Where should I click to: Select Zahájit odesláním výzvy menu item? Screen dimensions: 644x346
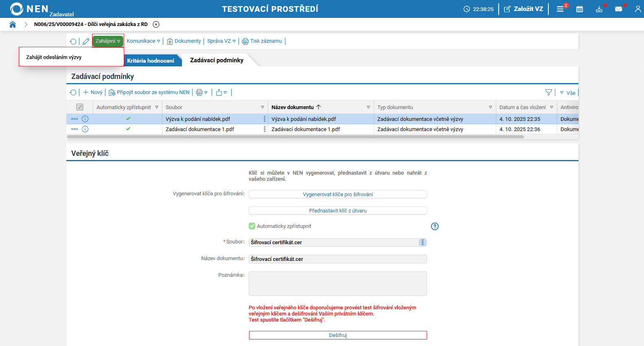click(x=54, y=57)
